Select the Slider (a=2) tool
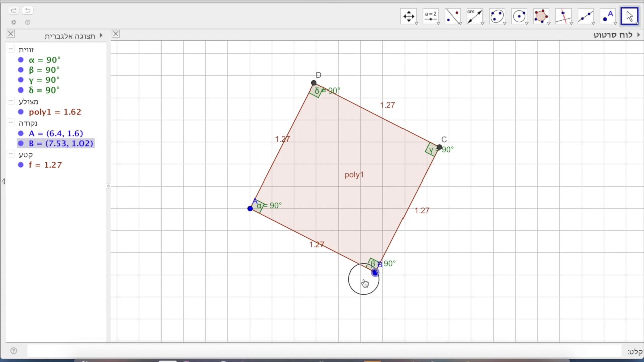The image size is (644, 362). (x=431, y=16)
